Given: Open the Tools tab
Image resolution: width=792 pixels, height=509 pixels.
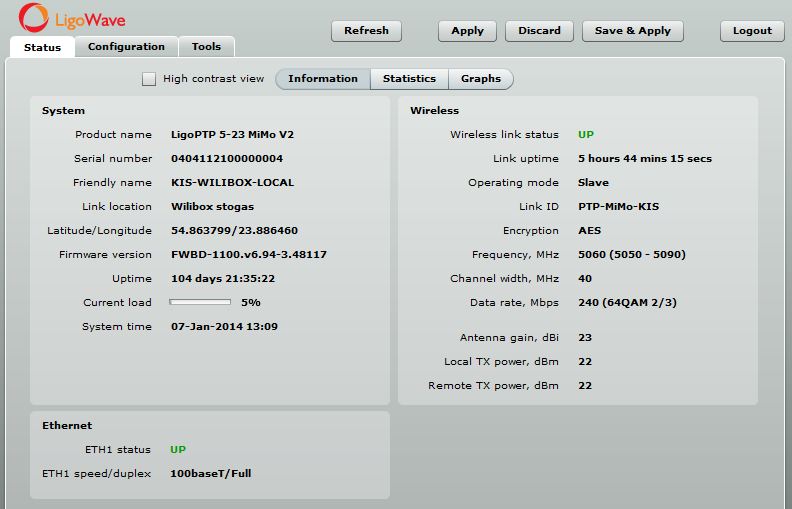Looking at the screenshot, I should (x=207, y=47).
